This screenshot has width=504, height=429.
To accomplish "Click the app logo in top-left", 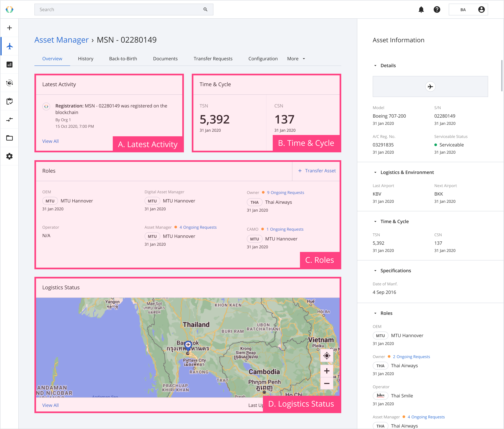I will [x=10, y=10].
